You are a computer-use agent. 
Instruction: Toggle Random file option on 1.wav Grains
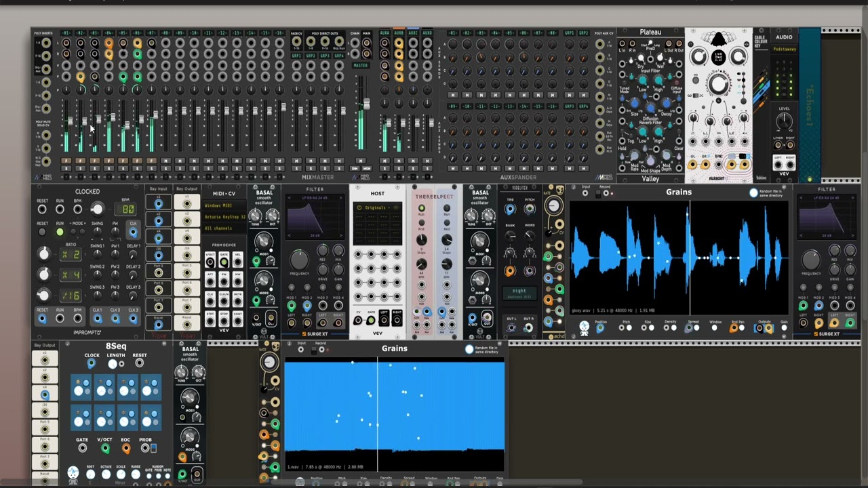click(469, 349)
